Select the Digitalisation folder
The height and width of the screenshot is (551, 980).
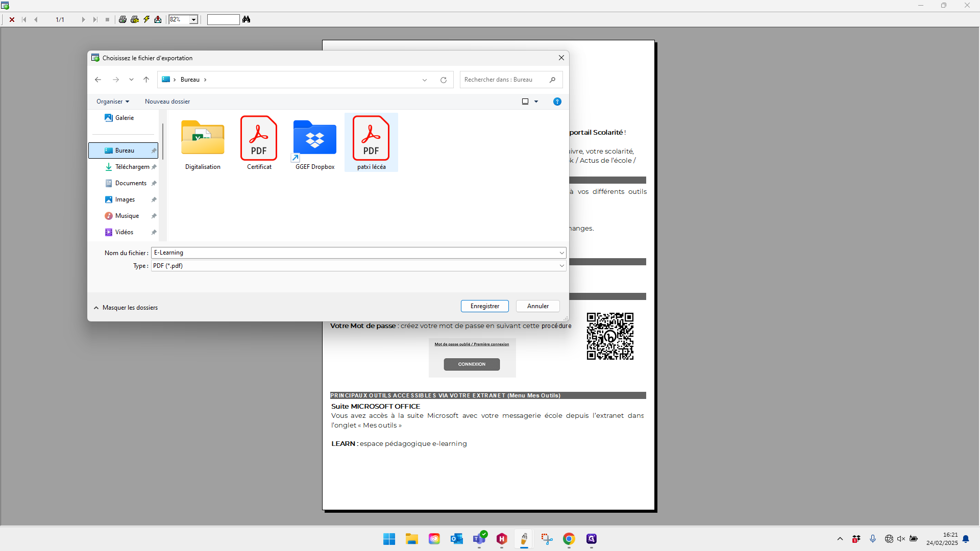coord(203,143)
